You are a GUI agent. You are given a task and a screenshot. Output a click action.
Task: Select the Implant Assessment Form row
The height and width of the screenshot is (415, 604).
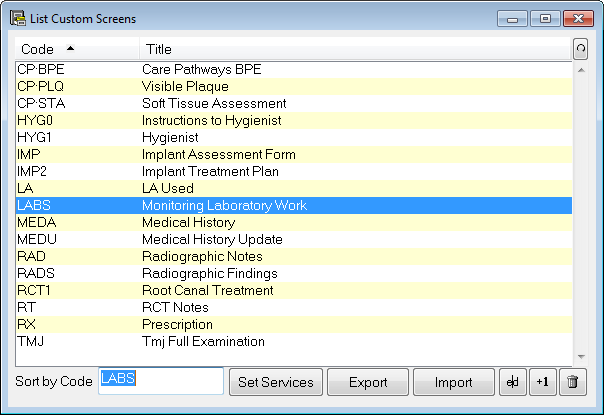tap(294, 155)
